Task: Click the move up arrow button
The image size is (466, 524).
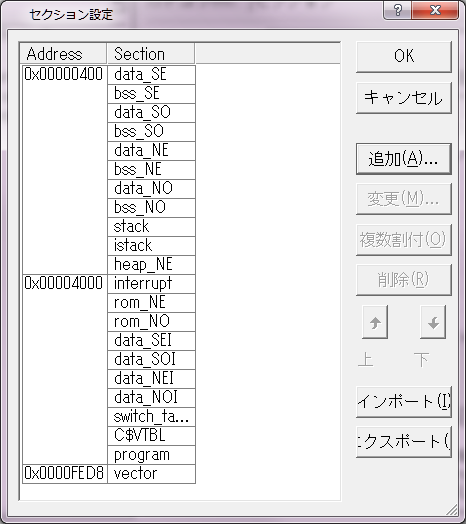Action: (x=375, y=322)
